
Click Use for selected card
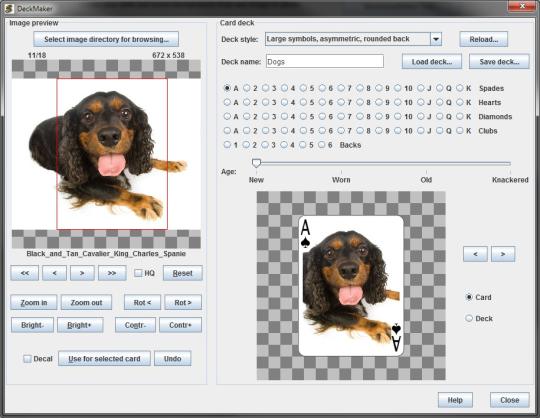104,359
